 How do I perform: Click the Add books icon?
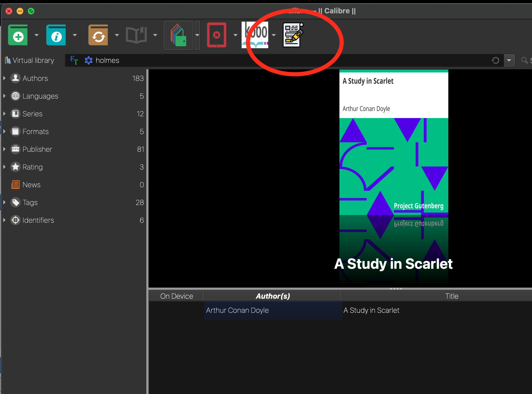(x=18, y=35)
